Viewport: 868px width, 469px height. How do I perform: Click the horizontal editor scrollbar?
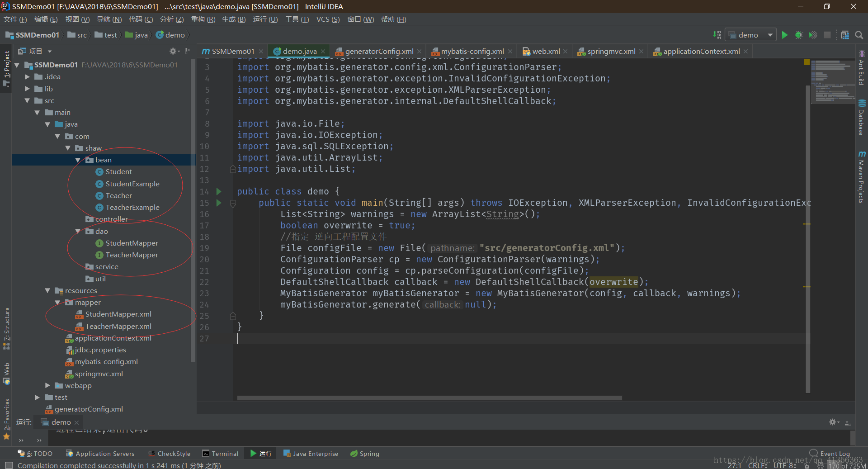pyautogui.click(x=429, y=398)
